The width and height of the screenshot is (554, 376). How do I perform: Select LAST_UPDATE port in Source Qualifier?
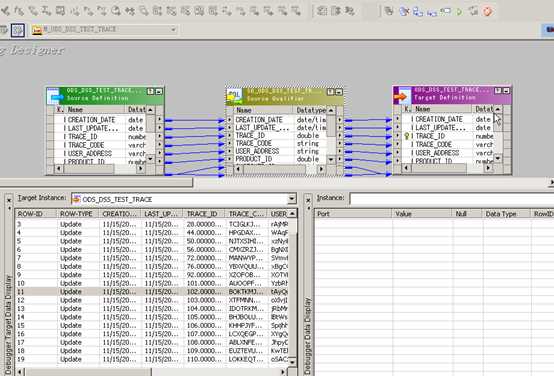(262, 128)
